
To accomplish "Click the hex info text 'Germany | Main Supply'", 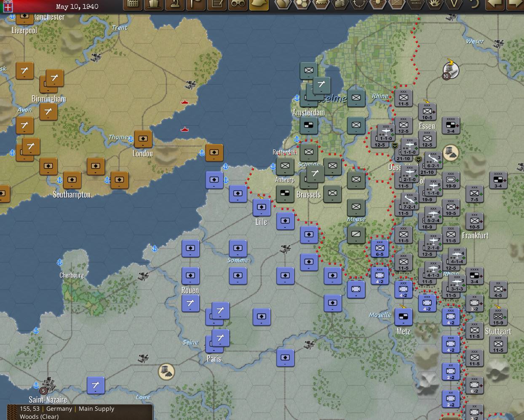I will pyautogui.click(x=80, y=409).
